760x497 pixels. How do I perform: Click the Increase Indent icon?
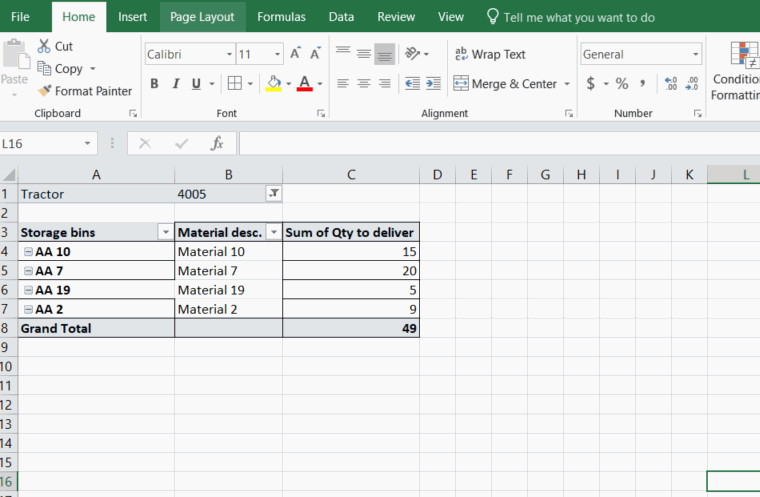point(433,84)
